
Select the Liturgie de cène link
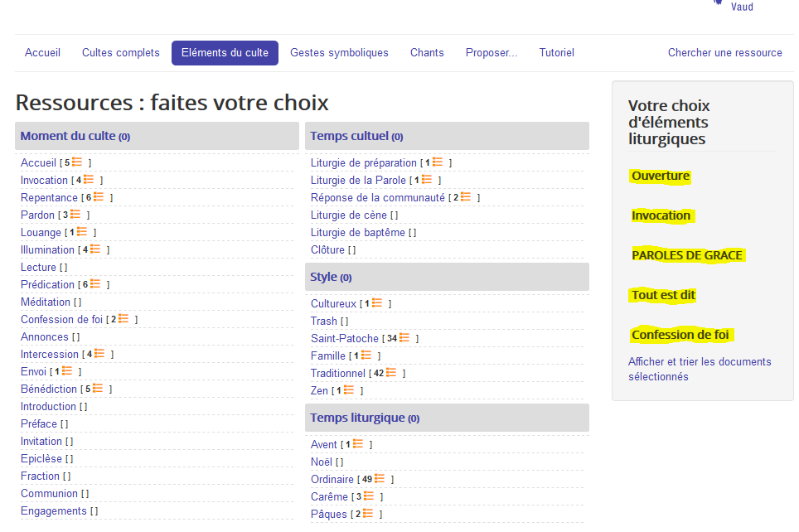349,215
